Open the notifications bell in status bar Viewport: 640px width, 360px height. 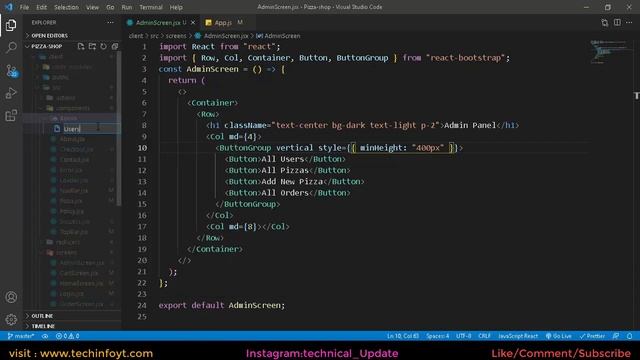[629, 336]
